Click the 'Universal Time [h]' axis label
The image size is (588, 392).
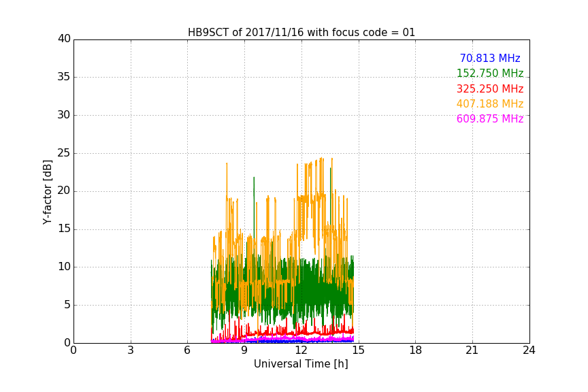click(x=301, y=363)
